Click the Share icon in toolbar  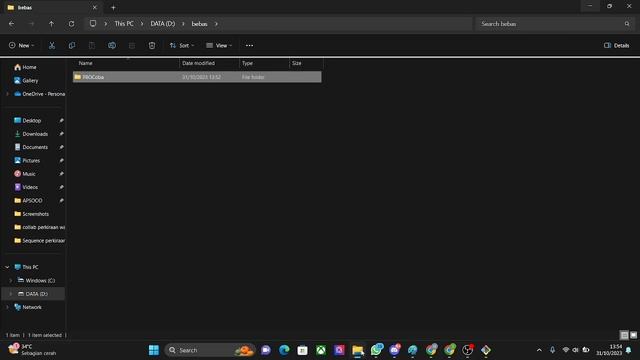132,45
